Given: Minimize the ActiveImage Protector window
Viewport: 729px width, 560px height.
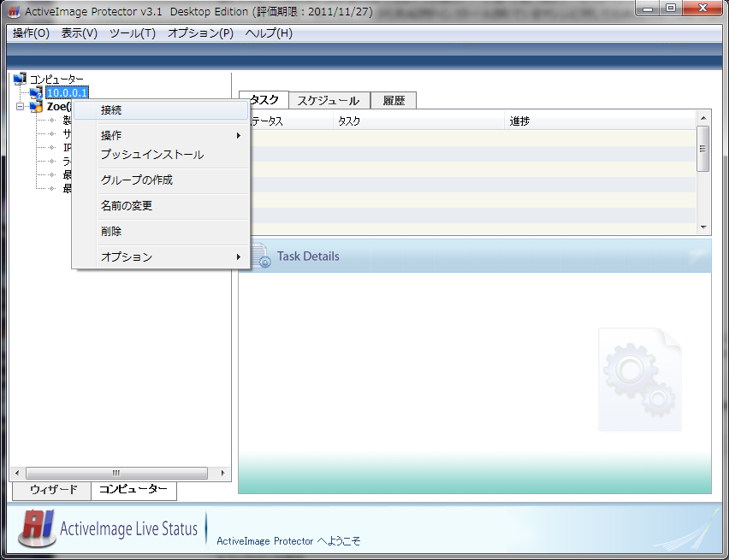Looking at the screenshot, I should pos(648,8).
